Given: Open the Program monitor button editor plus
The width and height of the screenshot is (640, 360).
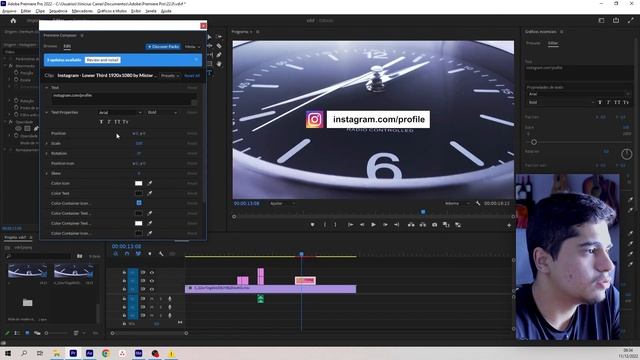Looking at the screenshot, I should [x=509, y=225].
